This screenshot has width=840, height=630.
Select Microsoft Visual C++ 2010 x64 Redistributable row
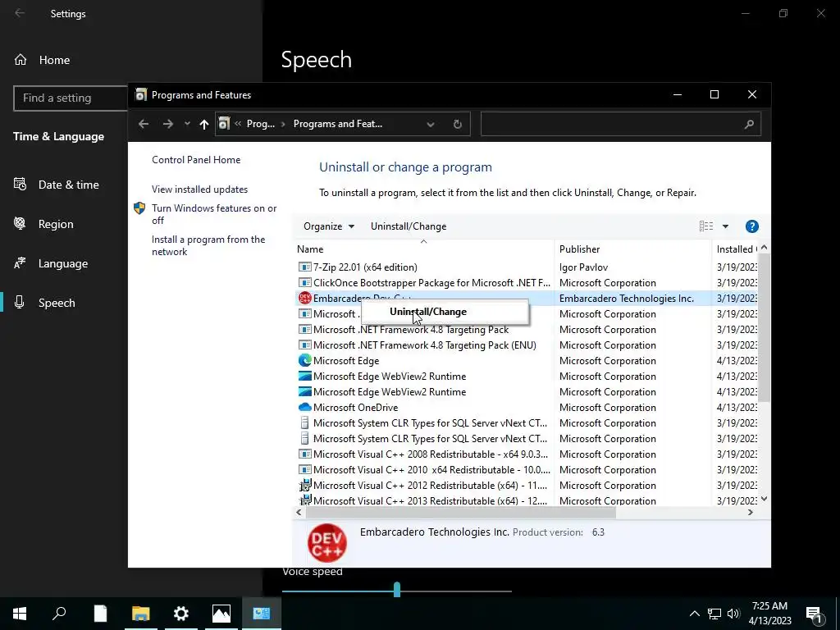pos(525,469)
